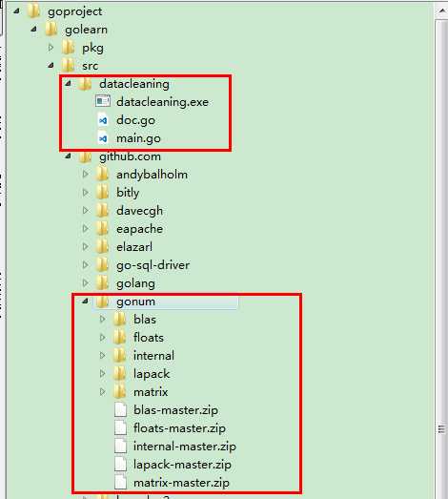The image size is (448, 499).
Task: Collapse the datacleaning folder arrow
Action: [68, 84]
